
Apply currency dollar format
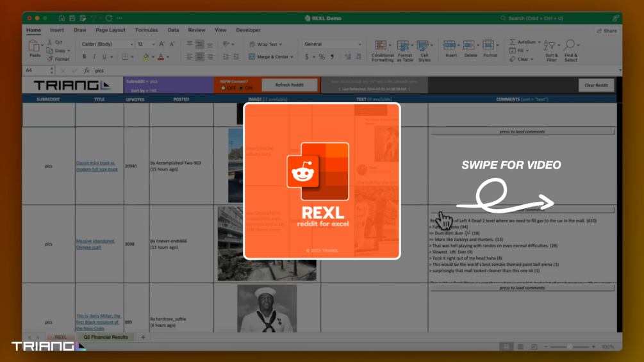307,56
